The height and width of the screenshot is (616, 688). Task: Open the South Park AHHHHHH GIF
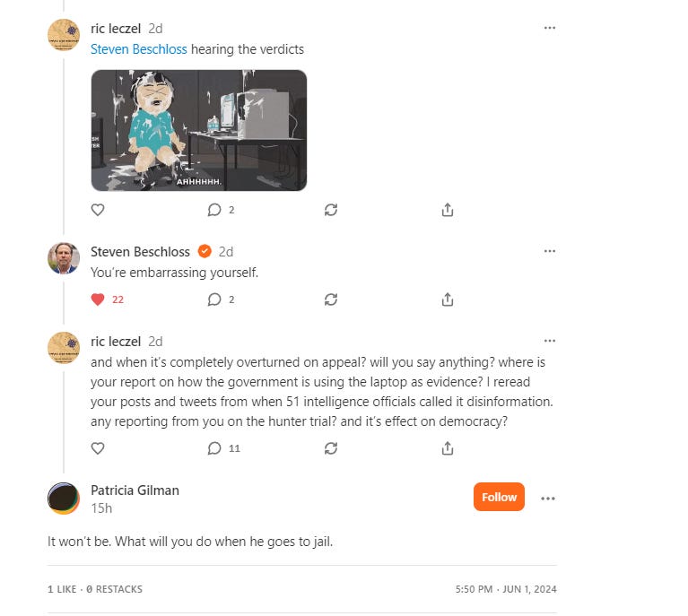199,130
